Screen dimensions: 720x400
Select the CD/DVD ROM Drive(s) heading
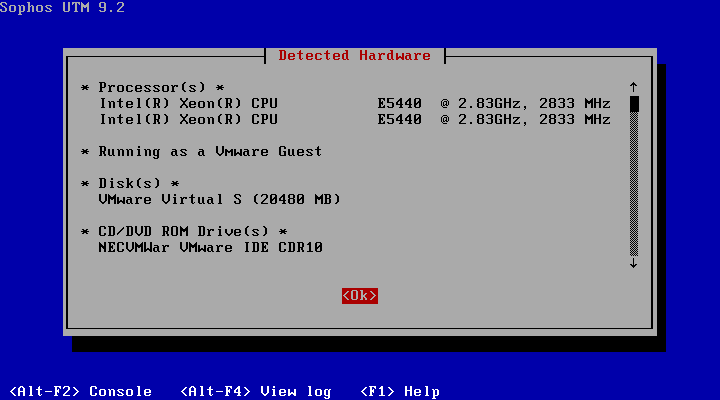click(184, 232)
